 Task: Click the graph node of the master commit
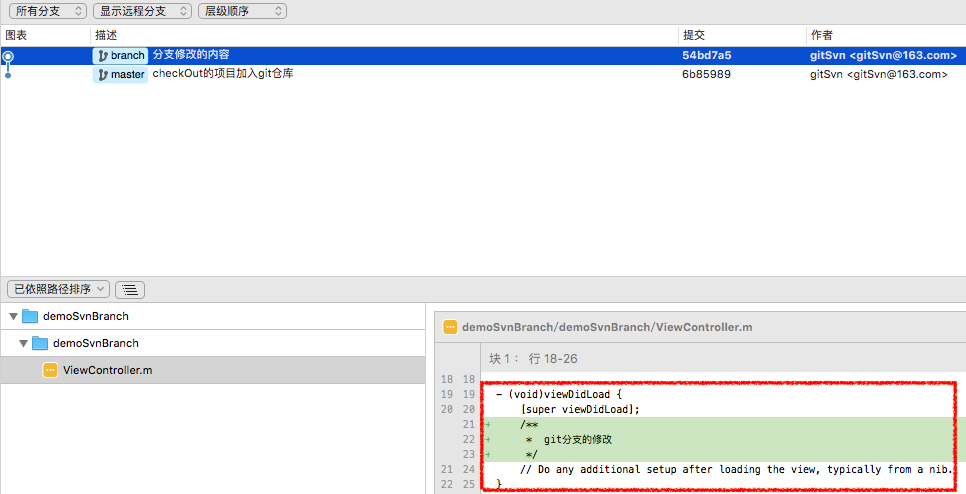(x=8, y=75)
